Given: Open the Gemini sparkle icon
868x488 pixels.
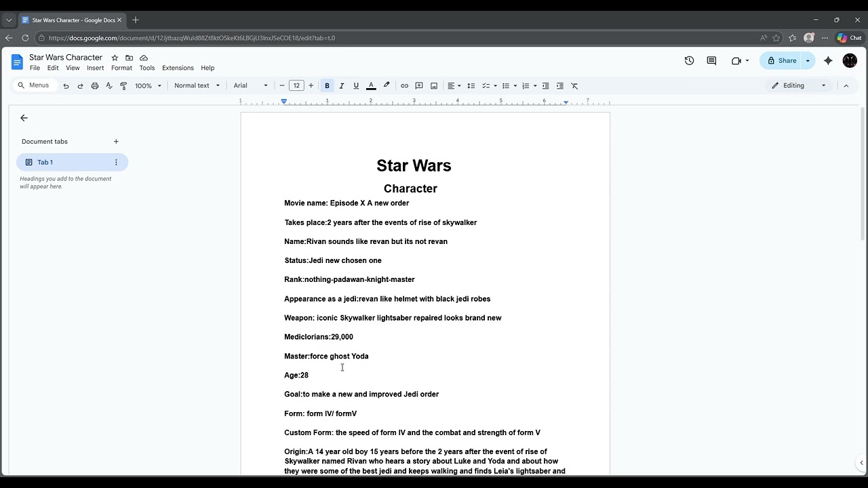Looking at the screenshot, I should 828,60.
